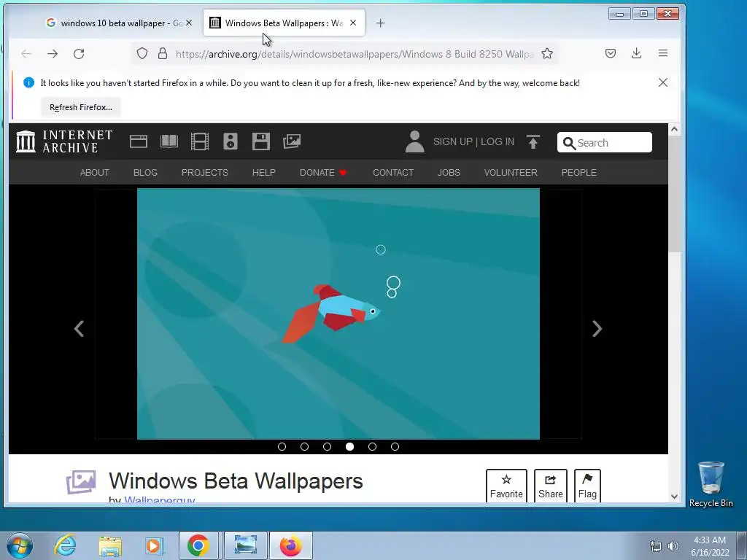Click the SIGN UP link
Viewport: 747px width, 560px height.
pos(452,142)
